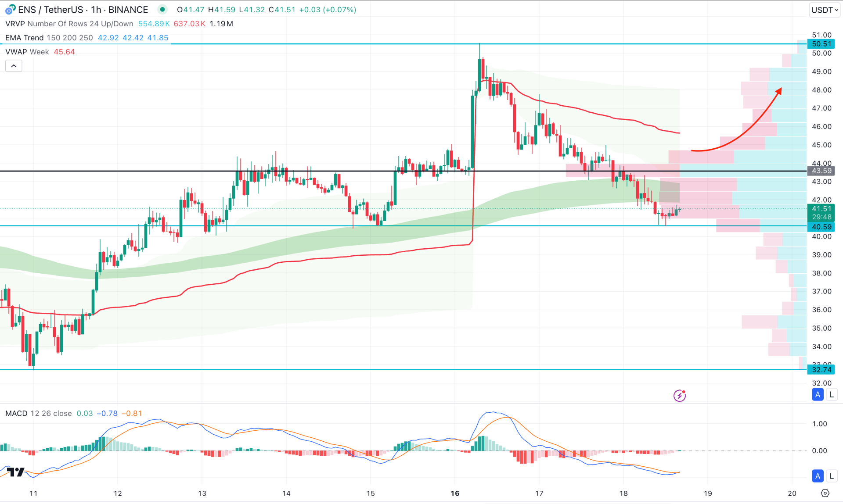843x504 pixels.
Task: Click date 13 on time axis
Action: point(202,493)
